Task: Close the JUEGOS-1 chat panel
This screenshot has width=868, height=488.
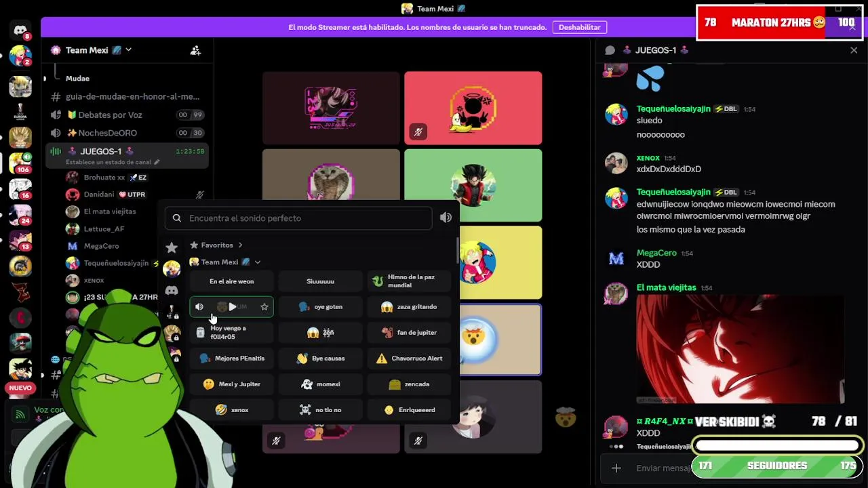Action: point(854,50)
